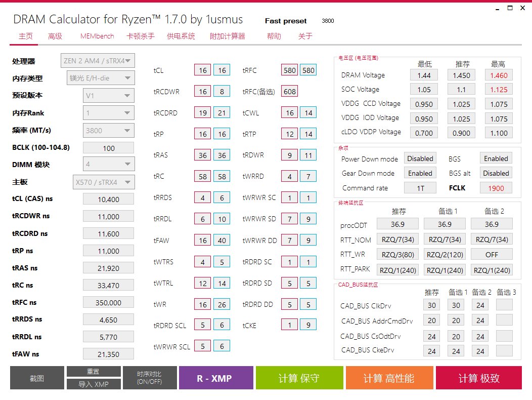
Task: Click the BGS alt Disabled value
Action: click(496, 173)
